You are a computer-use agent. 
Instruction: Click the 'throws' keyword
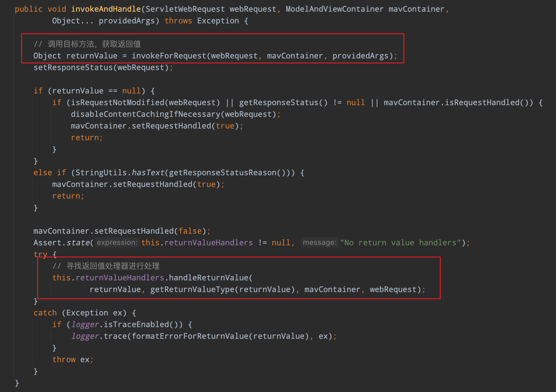coord(178,21)
